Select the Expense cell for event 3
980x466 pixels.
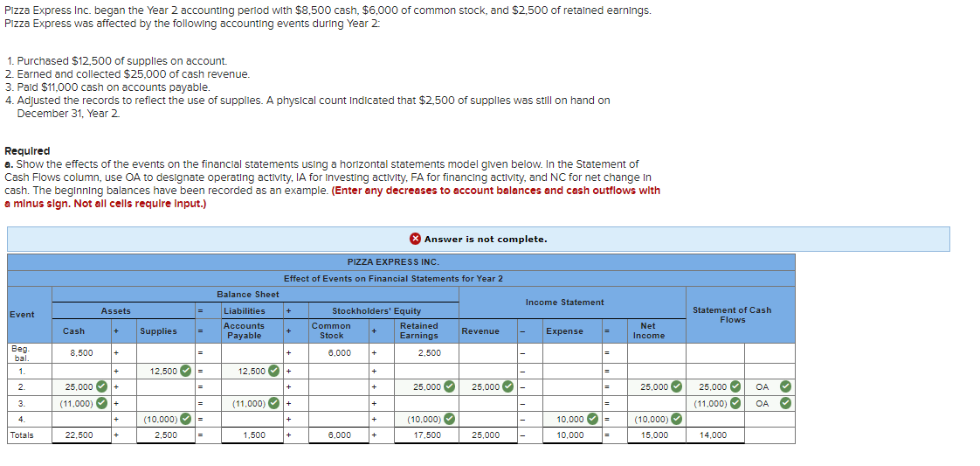pyautogui.click(x=572, y=403)
